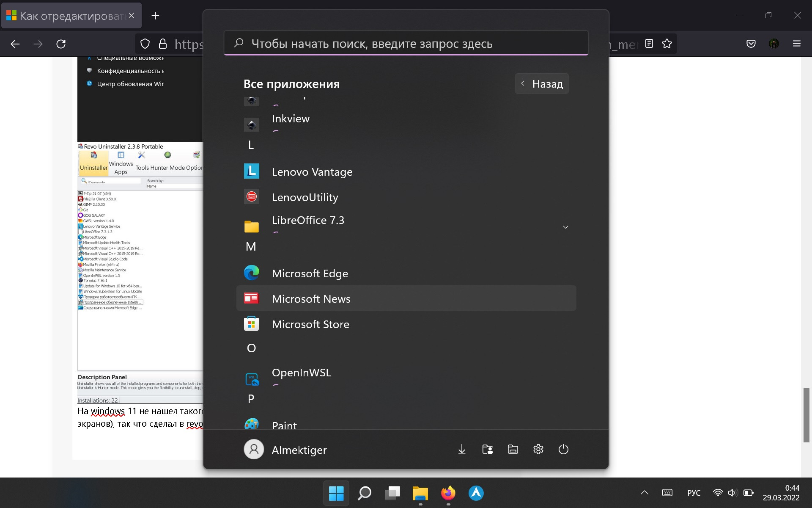The image size is (812, 508).
Task: Open taskbar Search icon
Action: (364, 493)
